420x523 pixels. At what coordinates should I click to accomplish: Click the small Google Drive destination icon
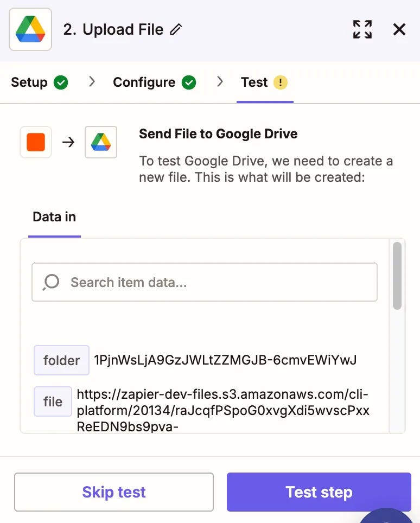[101, 142]
